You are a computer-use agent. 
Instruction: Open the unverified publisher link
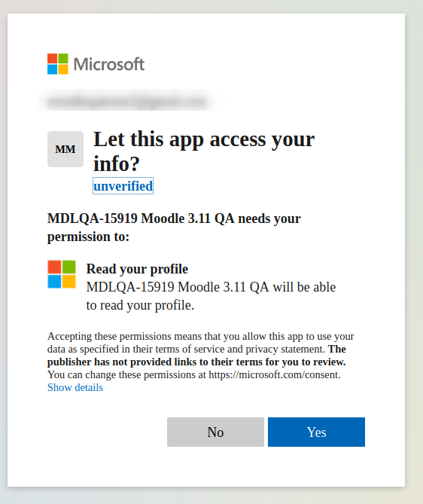[123, 186]
